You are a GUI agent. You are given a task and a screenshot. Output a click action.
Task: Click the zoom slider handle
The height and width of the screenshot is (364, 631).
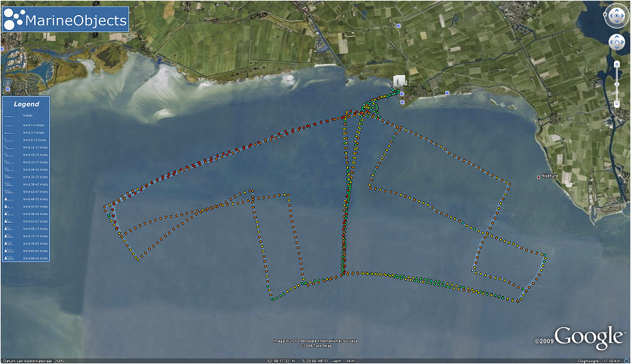[x=617, y=84]
